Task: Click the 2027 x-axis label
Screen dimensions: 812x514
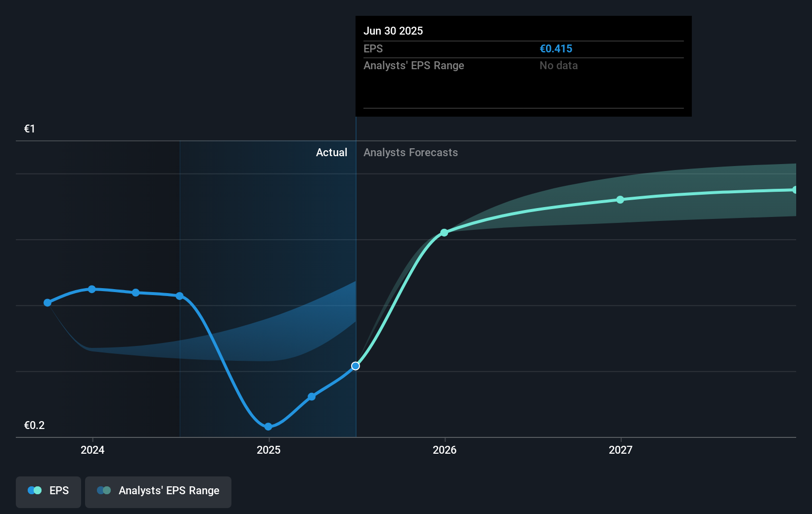Action: pyautogui.click(x=621, y=450)
